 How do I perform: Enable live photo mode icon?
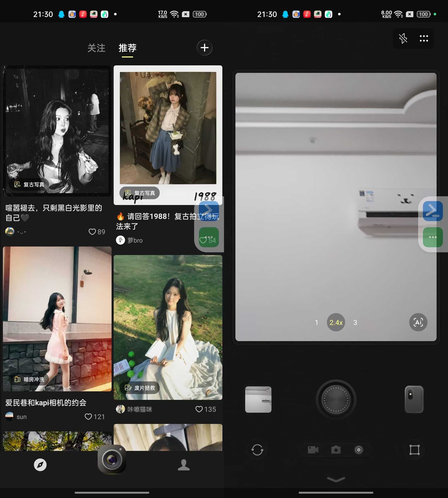point(359,450)
